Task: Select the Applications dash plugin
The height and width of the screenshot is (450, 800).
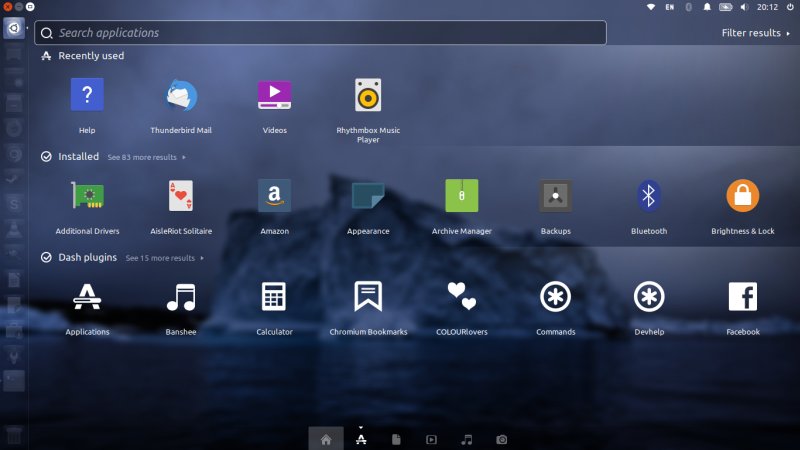Action: pos(87,296)
